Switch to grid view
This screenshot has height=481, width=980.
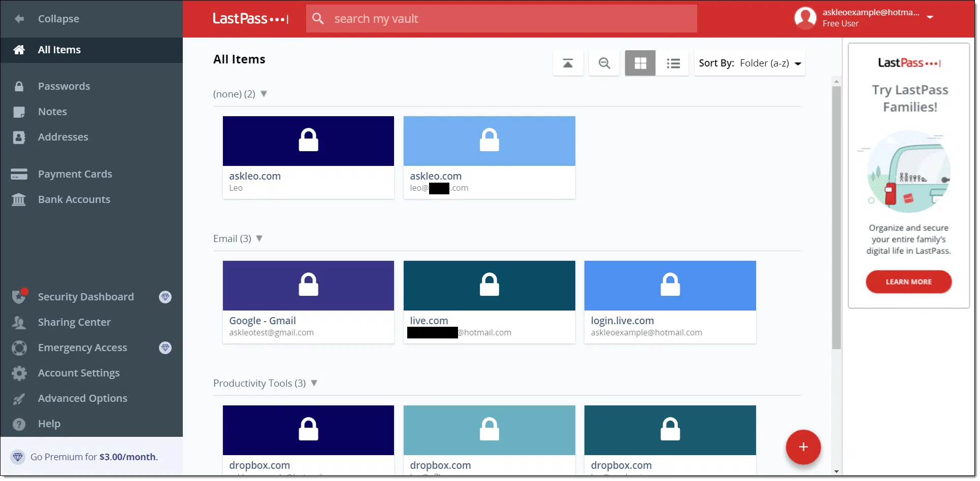pyautogui.click(x=640, y=63)
